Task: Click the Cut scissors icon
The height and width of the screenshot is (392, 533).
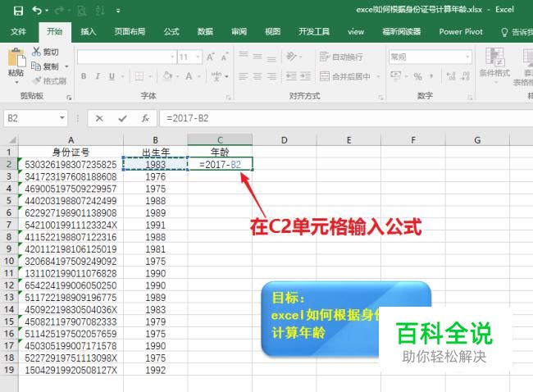Action: pyautogui.click(x=36, y=52)
